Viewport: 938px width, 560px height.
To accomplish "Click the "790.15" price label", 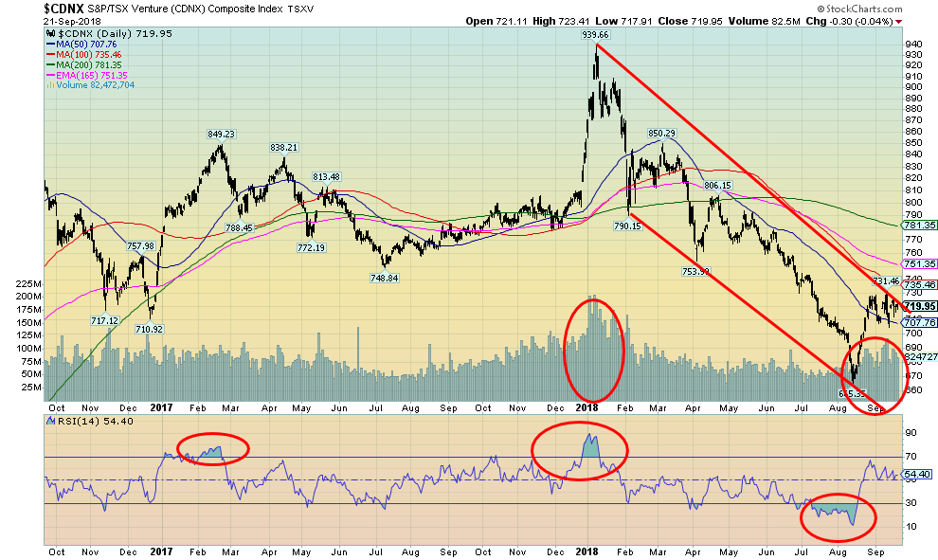I will coord(627,226).
